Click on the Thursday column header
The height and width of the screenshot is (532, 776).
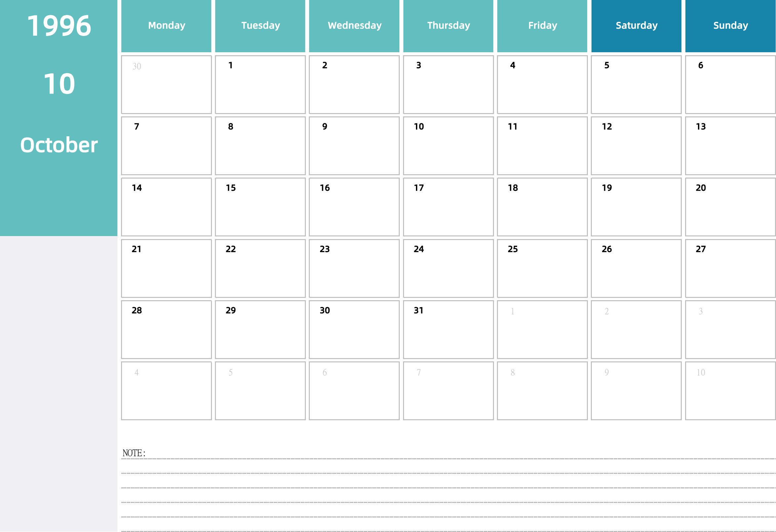tap(448, 25)
